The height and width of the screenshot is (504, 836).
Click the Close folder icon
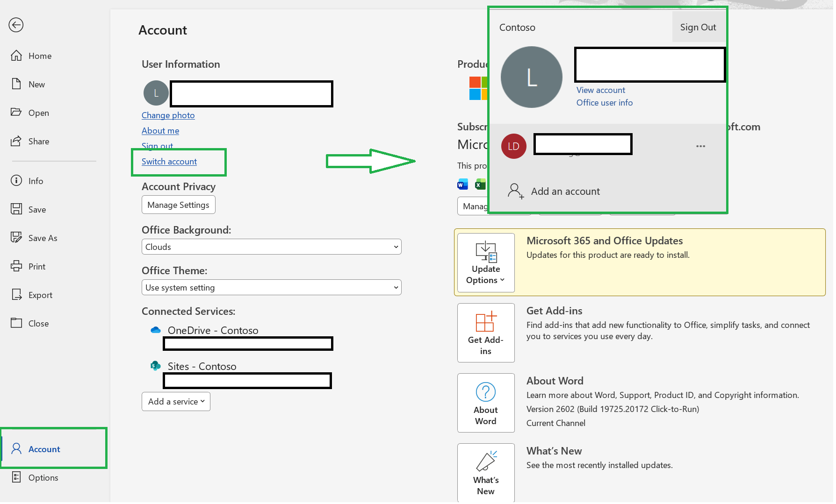tap(16, 323)
